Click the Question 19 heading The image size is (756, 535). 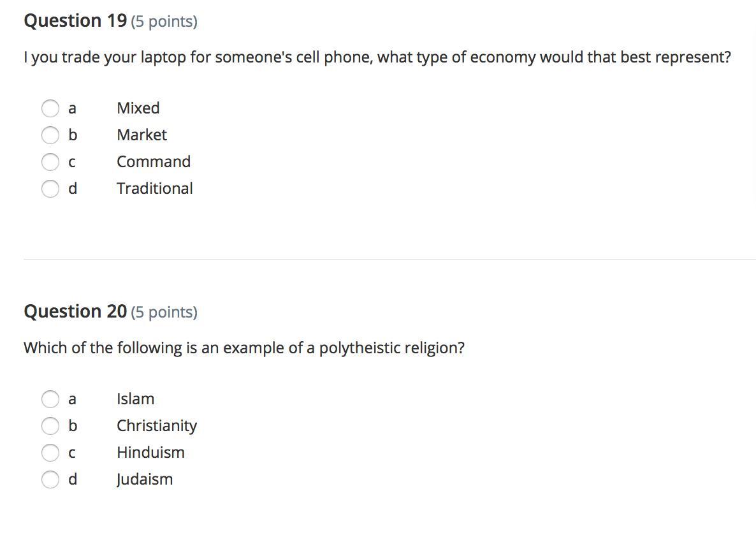75,21
